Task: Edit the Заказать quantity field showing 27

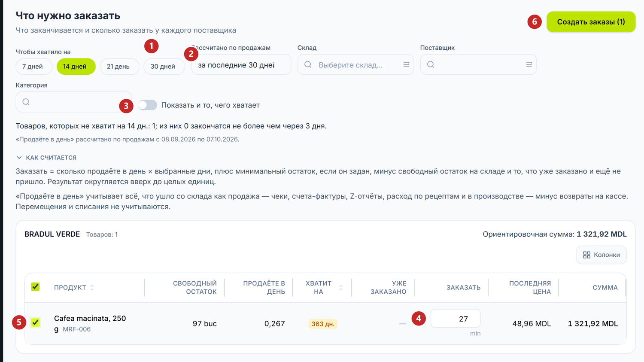Action: [x=456, y=319]
